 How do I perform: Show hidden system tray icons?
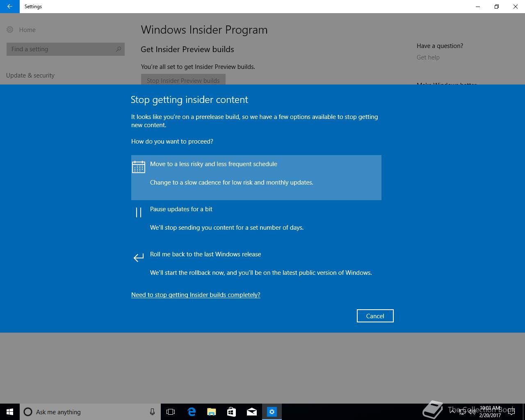click(x=452, y=411)
